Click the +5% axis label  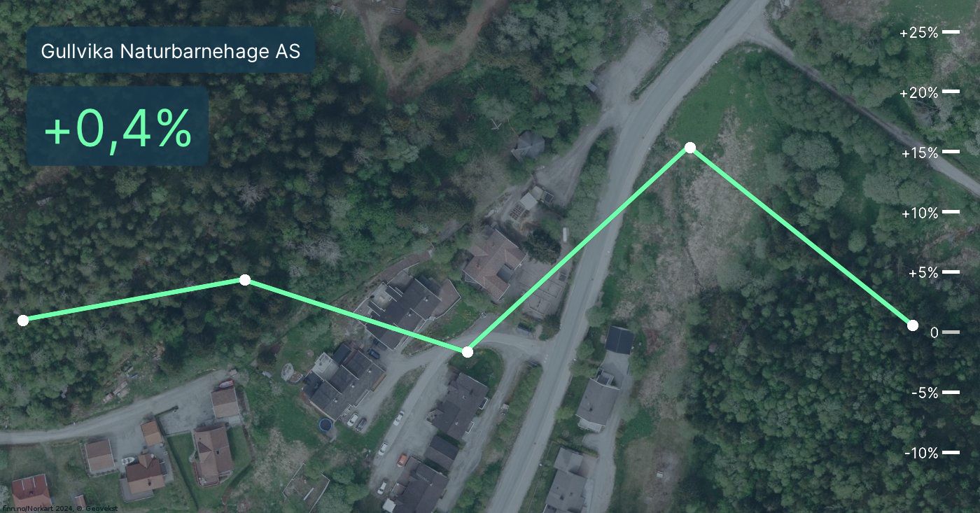(x=923, y=273)
